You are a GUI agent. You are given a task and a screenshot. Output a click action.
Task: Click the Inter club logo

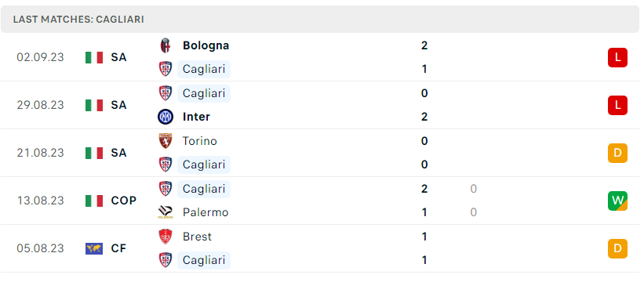[165, 117]
